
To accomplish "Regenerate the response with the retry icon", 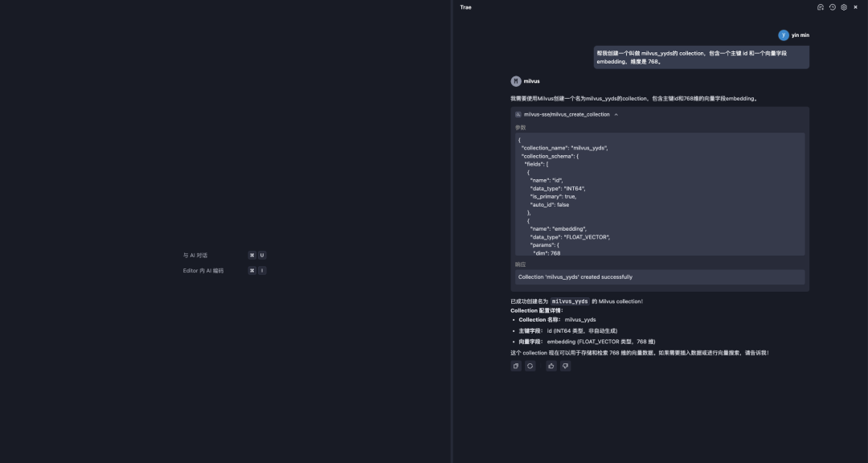I will (530, 366).
